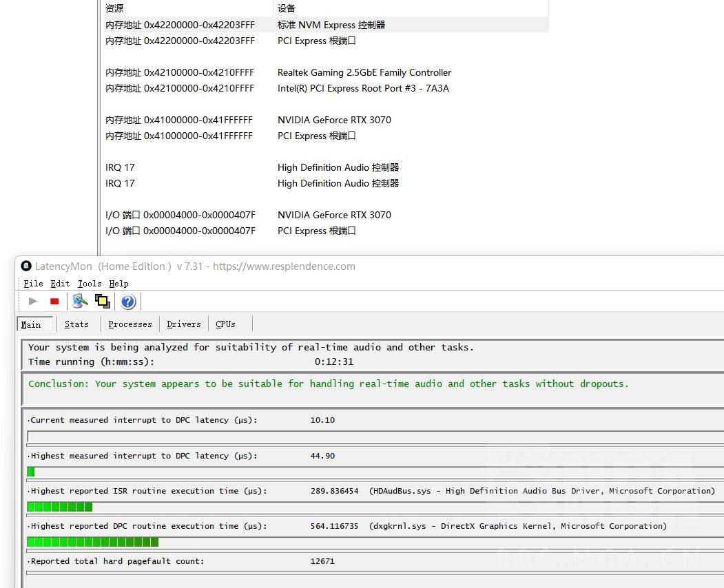Viewport: 724px width, 588px height.
Task: Open the Help menu
Action: tap(118, 284)
